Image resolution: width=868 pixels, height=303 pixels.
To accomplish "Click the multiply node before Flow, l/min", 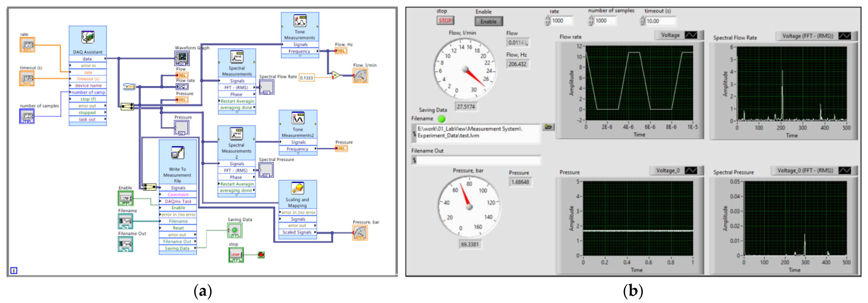I will pyautogui.click(x=336, y=75).
